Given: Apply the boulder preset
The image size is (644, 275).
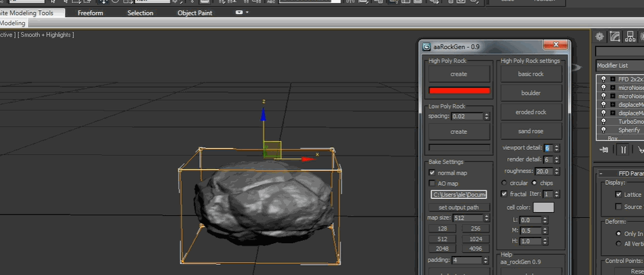Looking at the screenshot, I should pos(531,93).
